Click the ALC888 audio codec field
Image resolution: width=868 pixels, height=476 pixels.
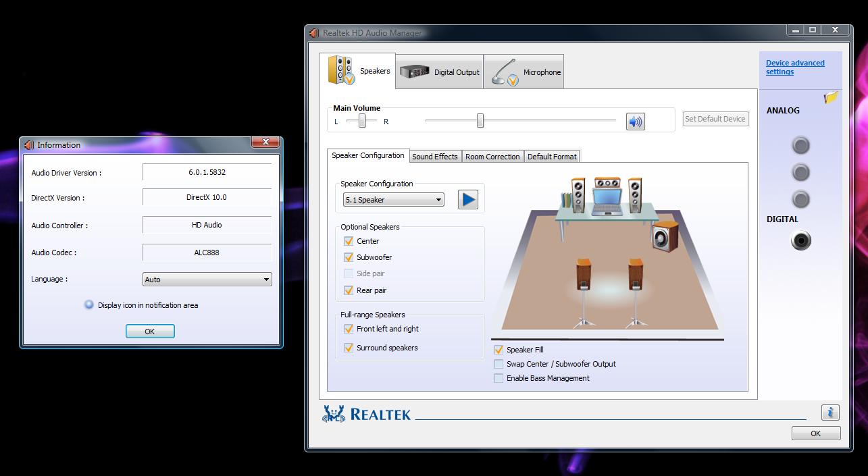[207, 253]
